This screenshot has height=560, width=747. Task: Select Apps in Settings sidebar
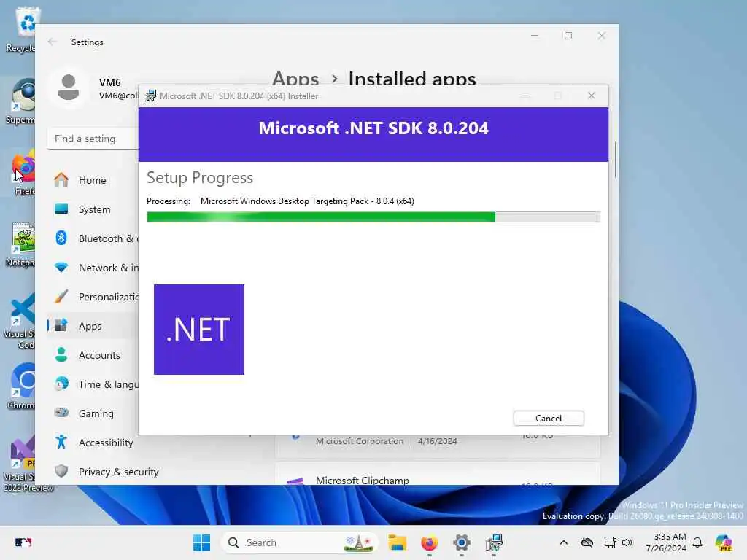93,326
